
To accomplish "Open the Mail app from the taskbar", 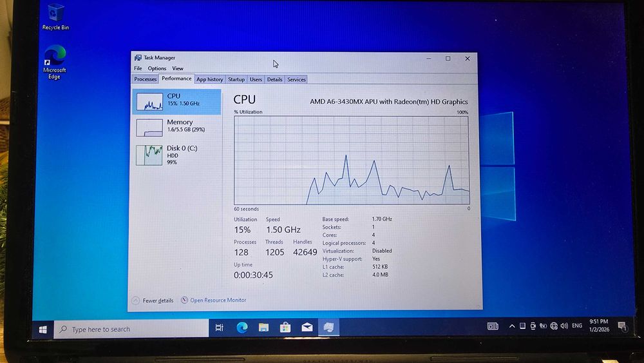I will 307,328.
